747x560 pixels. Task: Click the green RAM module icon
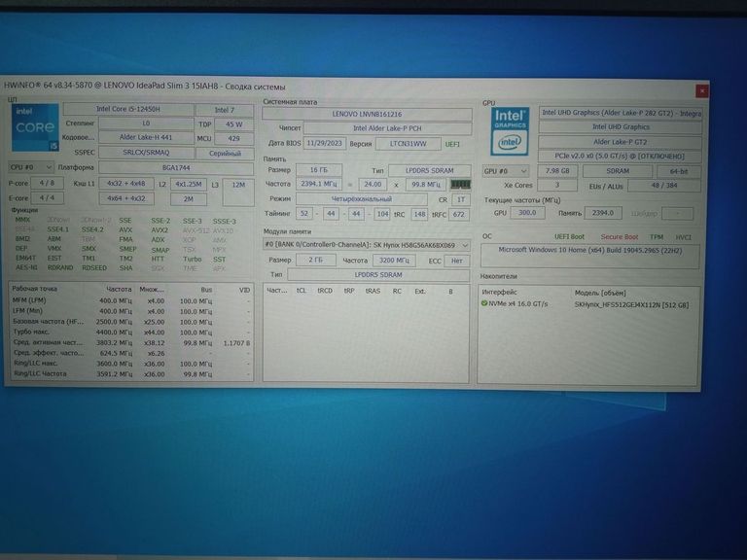pyautogui.click(x=461, y=183)
